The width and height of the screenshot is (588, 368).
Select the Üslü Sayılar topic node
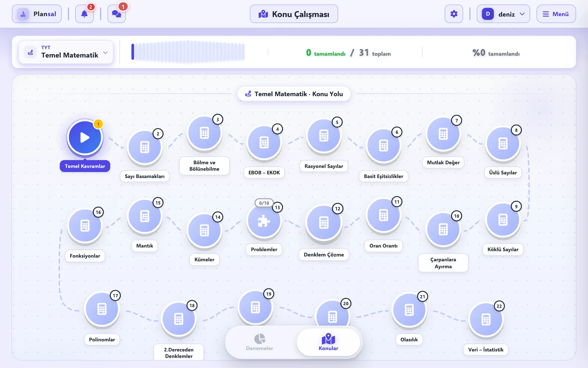503,144
